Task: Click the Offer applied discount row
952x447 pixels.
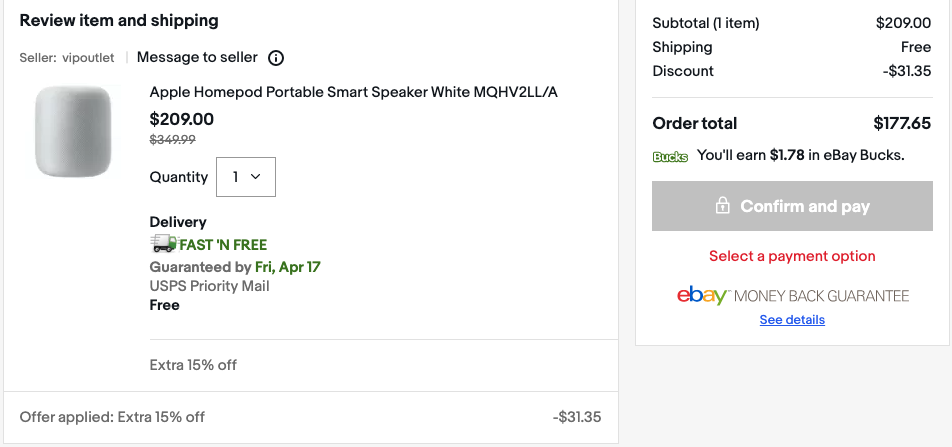Action: pos(112,417)
